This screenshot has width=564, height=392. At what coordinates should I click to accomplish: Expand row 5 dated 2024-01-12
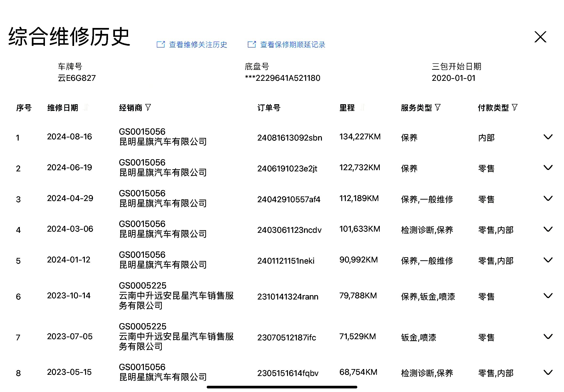click(x=548, y=260)
